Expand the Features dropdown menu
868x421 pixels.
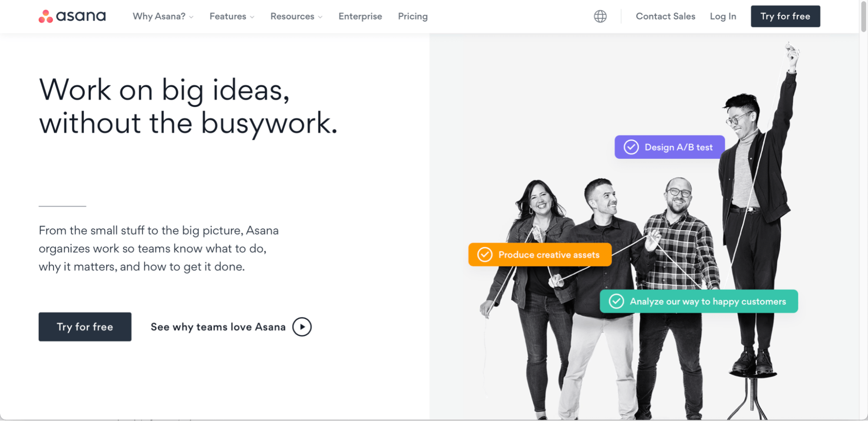point(232,16)
